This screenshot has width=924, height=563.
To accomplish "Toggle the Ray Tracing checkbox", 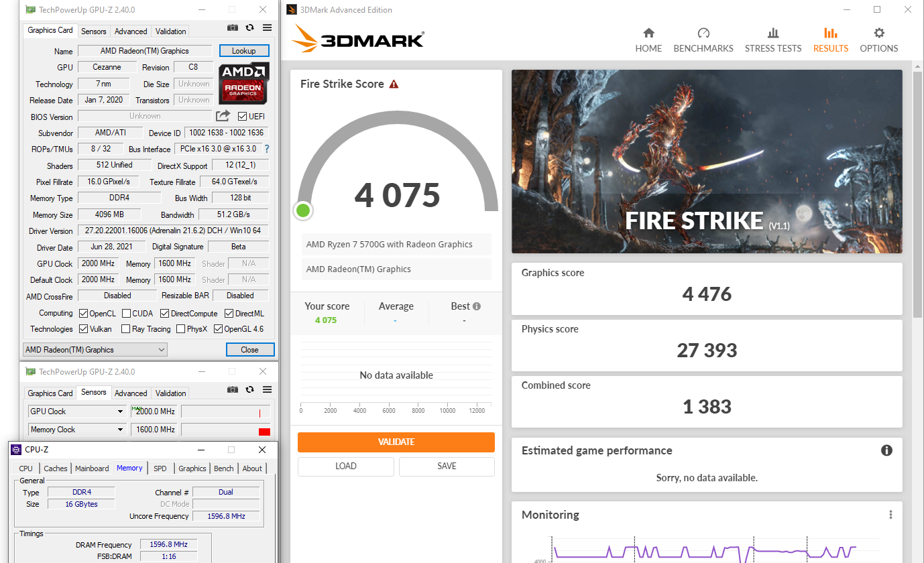I will coord(125,329).
